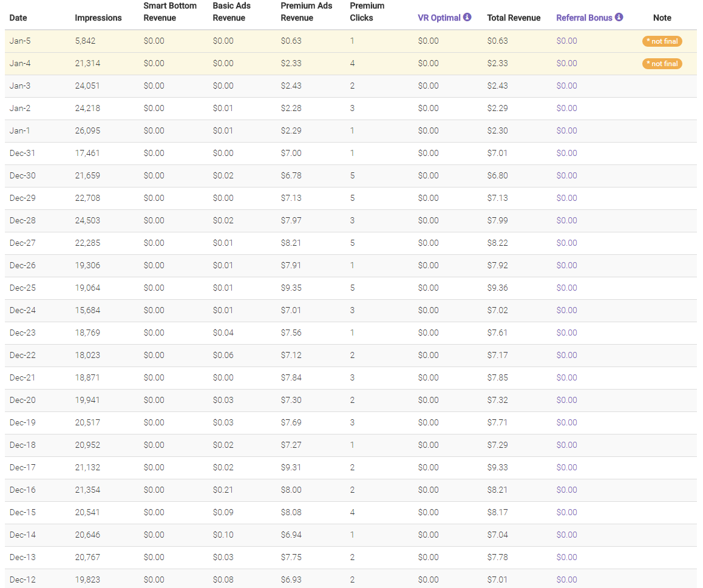The width and height of the screenshot is (703, 588).
Task: Click the Date column header
Action: (18, 18)
